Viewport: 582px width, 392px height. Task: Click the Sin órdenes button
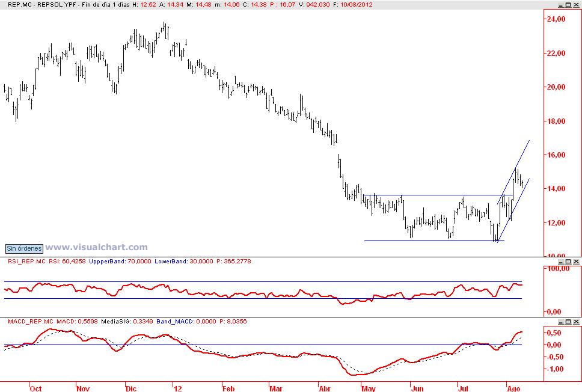24,248
